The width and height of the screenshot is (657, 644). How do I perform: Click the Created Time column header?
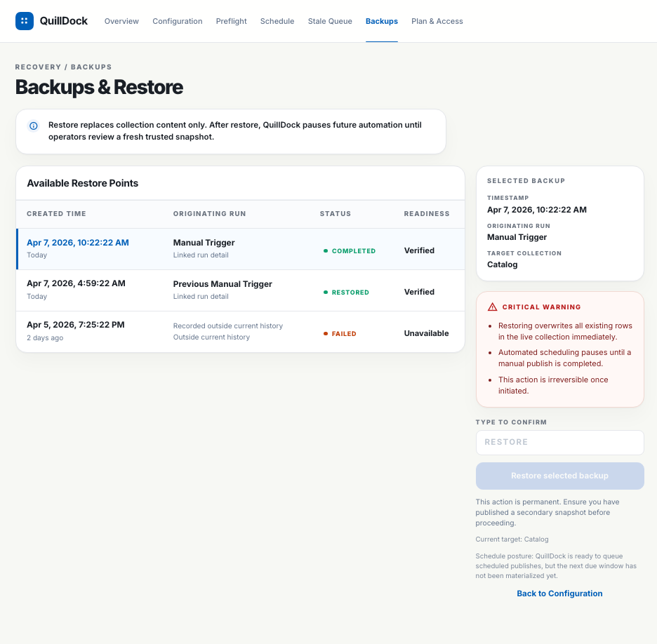click(x=56, y=214)
